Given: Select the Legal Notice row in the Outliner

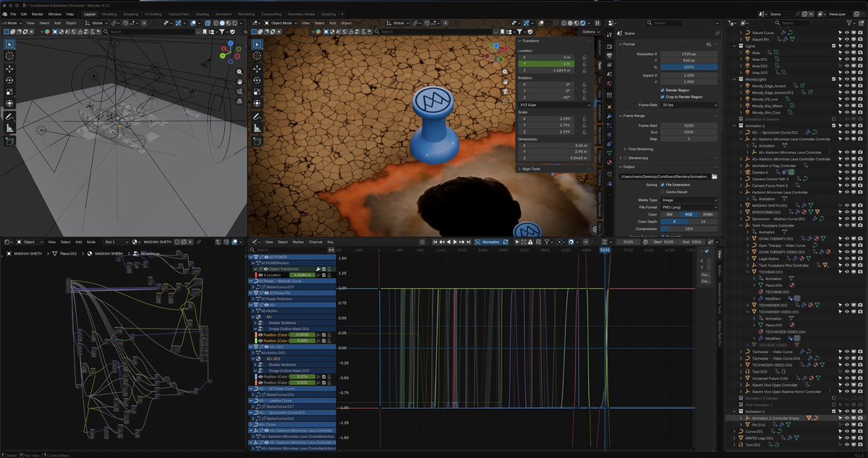Looking at the screenshot, I should 768,258.
